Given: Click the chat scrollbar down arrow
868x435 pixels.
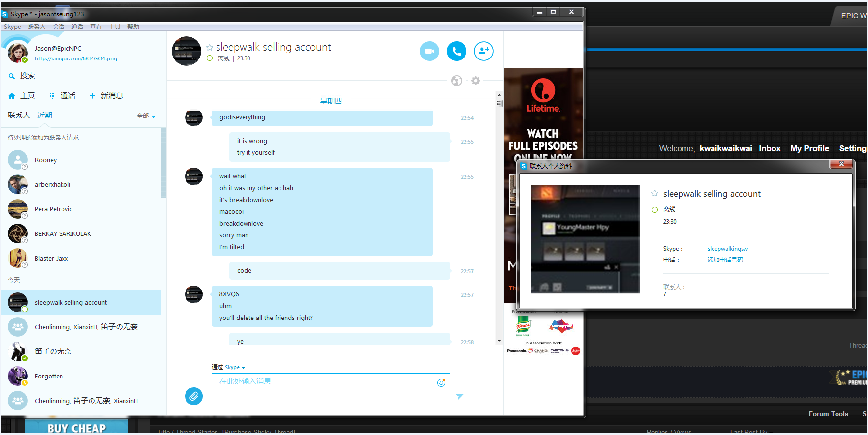Looking at the screenshot, I should (x=499, y=341).
